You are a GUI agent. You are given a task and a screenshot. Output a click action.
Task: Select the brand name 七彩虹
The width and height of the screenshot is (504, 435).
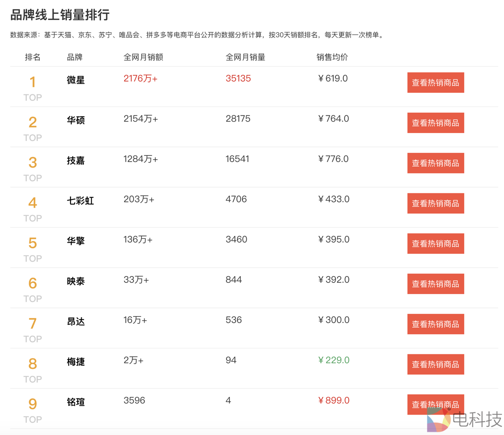pyautogui.click(x=79, y=201)
